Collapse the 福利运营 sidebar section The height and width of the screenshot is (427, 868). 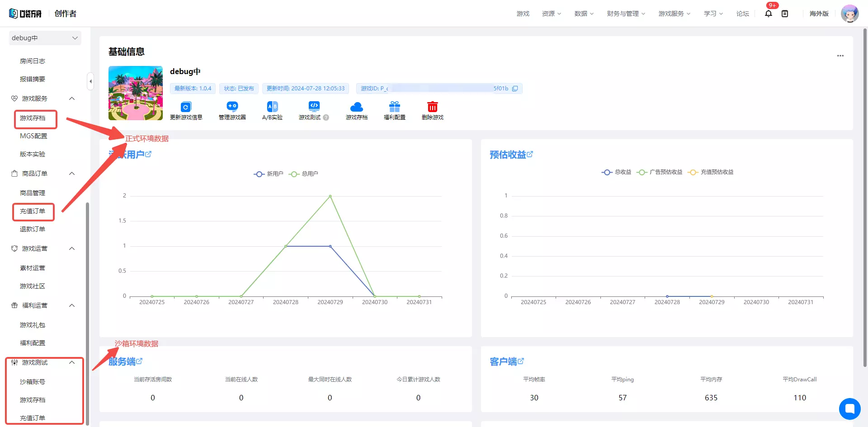click(x=72, y=305)
